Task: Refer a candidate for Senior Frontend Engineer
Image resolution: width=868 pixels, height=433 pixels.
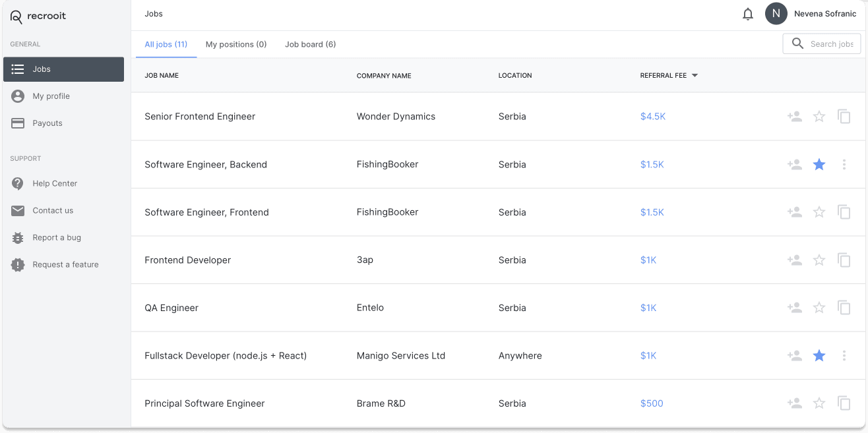Action: (794, 117)
